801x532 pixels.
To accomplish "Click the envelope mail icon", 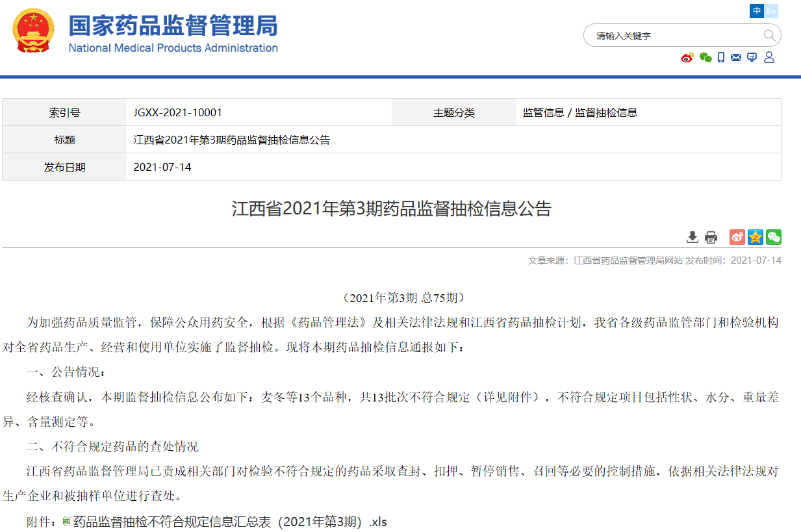I will click(736, 58).
